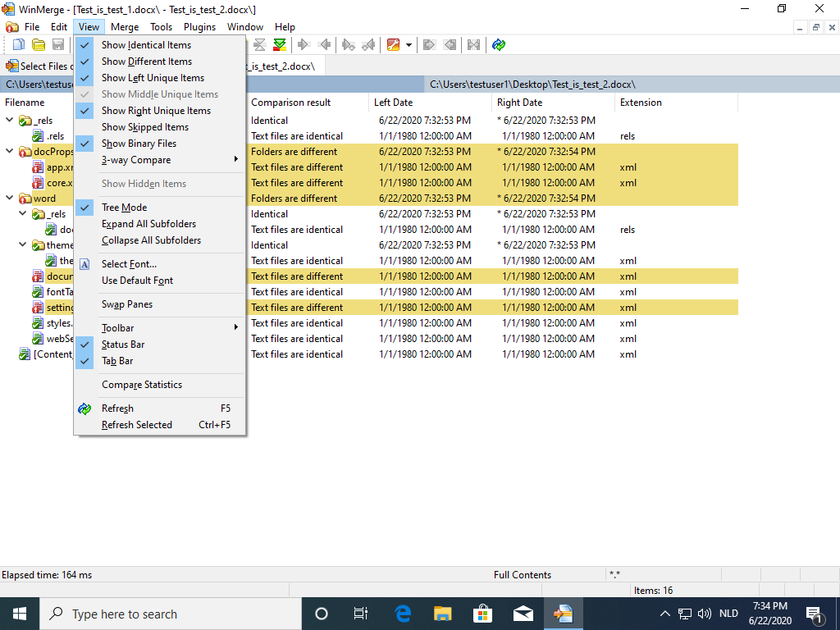Open the Plugins menu

(200, 27)
